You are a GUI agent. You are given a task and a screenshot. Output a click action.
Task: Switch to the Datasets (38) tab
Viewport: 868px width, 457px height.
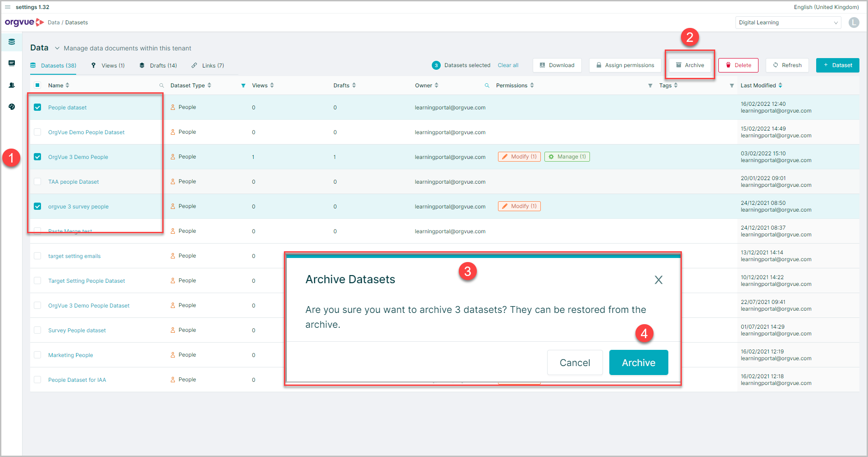coord(53,66)
